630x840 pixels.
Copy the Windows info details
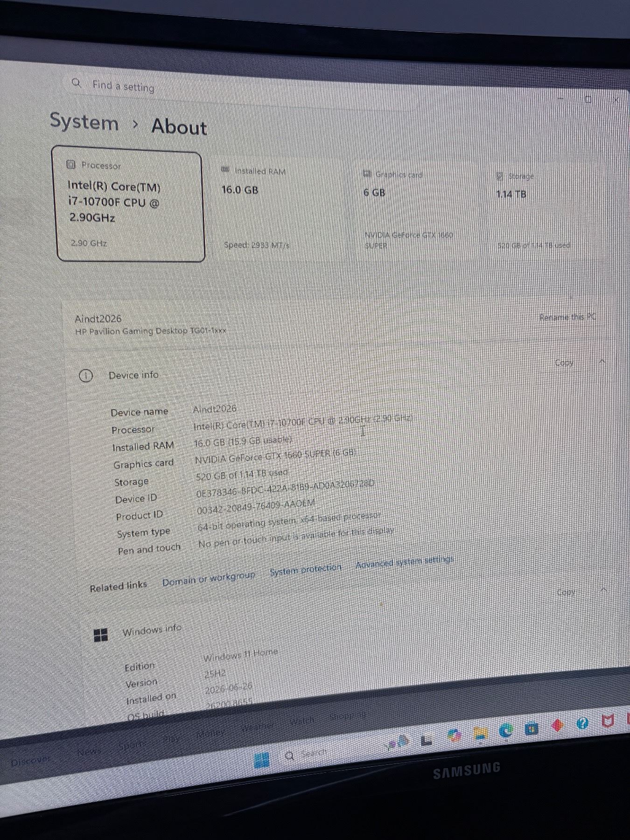click(566, 592)
